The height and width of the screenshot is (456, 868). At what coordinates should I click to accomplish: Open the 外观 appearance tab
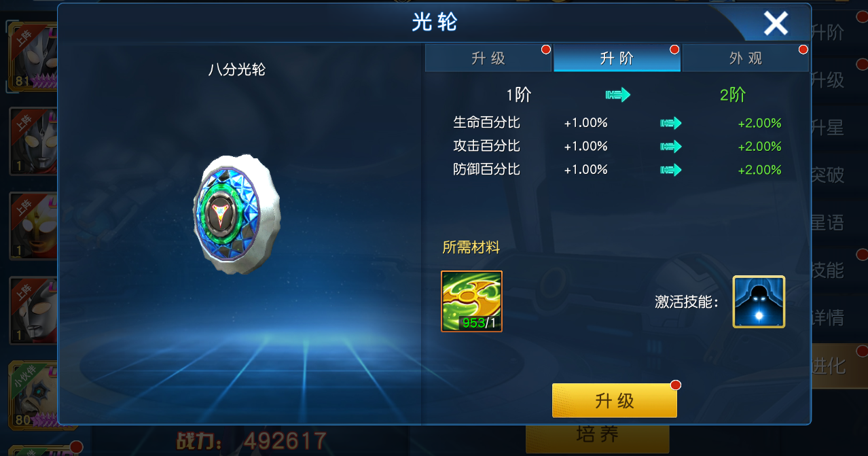point(745,58)
